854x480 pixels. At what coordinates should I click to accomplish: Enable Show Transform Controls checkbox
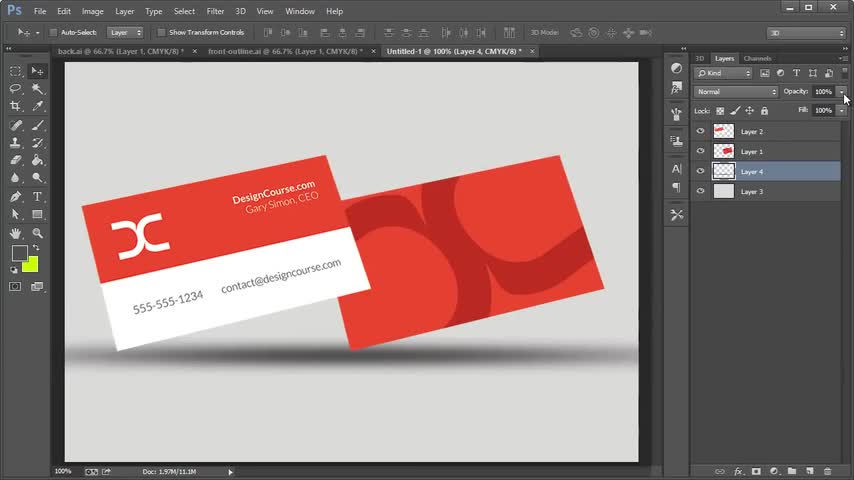[161, 33]
